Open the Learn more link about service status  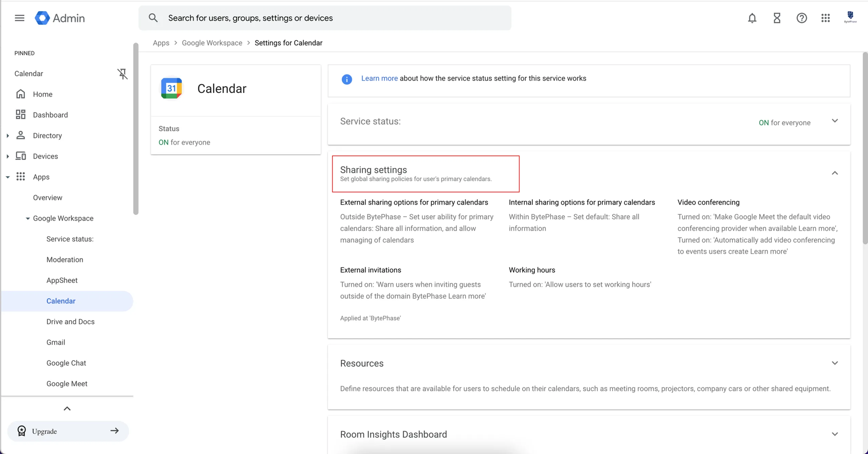pos(379,78)
